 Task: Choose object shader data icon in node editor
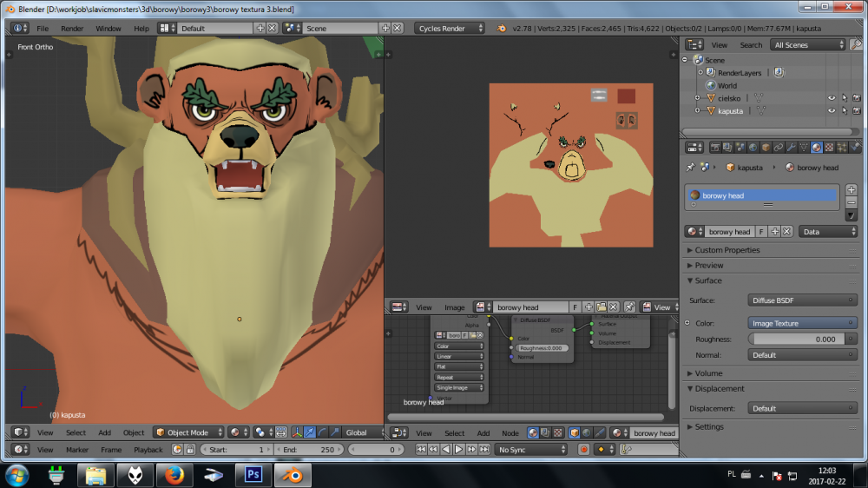(574, 433)
